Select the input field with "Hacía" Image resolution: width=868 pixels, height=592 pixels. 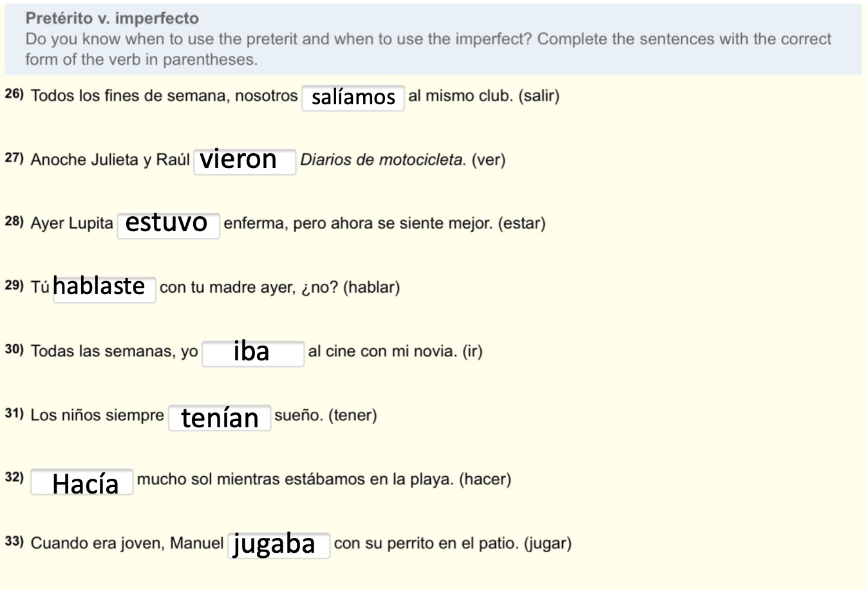click(82, 481)
